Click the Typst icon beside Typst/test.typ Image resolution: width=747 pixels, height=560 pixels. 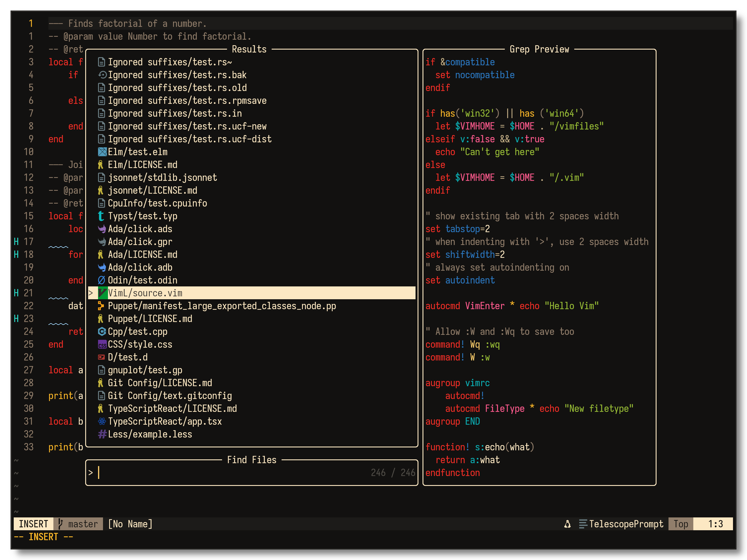click(101, 216)
